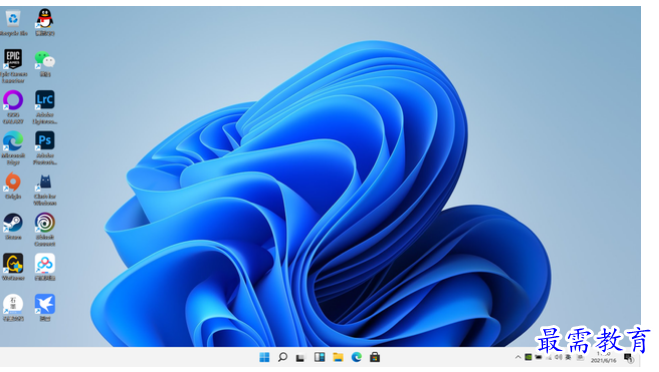
Task: Select the purple GOG Galaxy shortcut
Action: (13, 106)
